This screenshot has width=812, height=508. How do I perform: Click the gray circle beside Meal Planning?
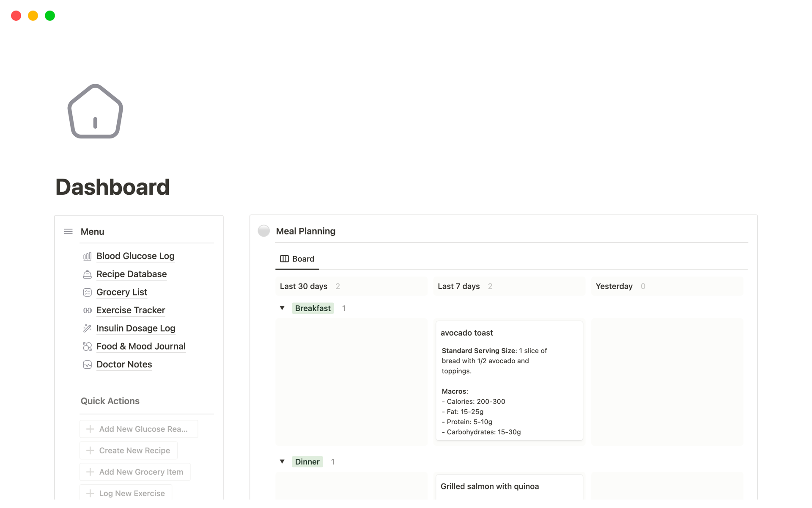(x=264, y=231)
